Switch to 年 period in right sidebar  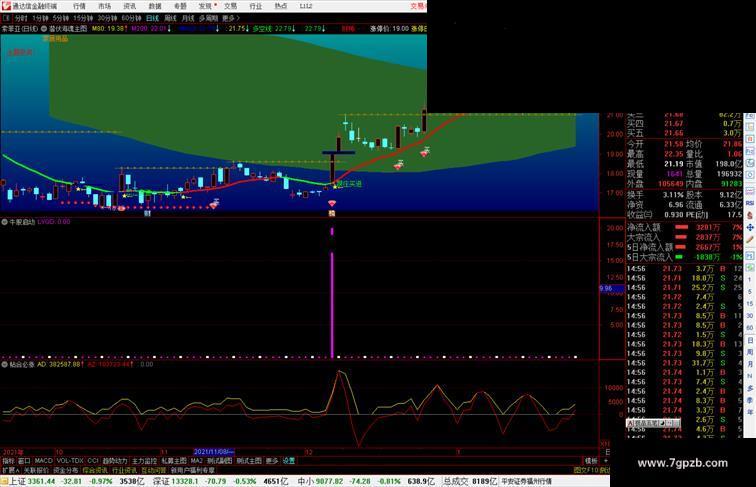tap(750, 412)
